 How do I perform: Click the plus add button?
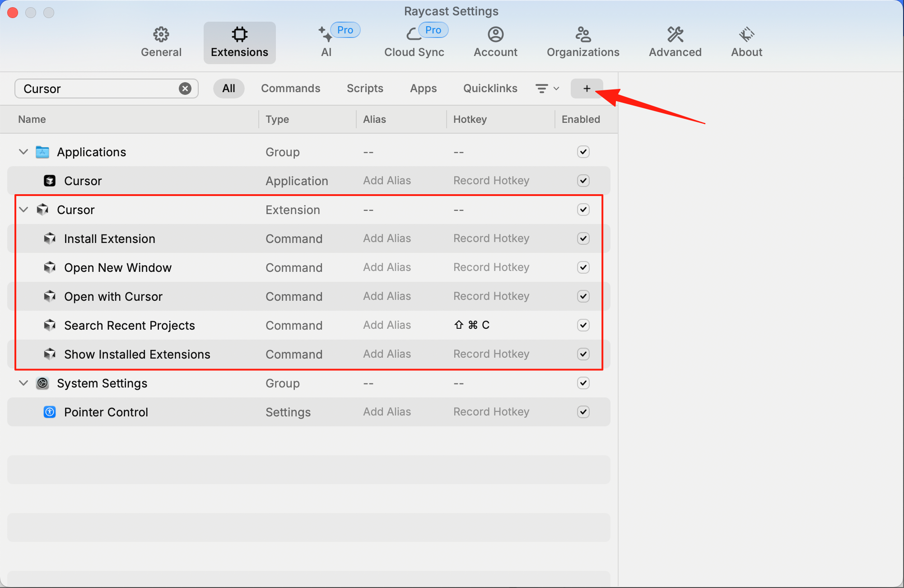click(x=587, y=89)
